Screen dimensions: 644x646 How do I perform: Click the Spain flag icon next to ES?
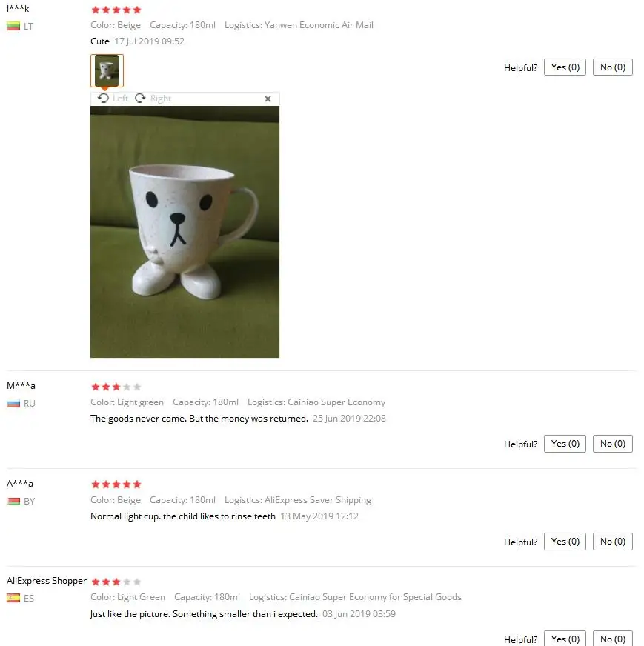click(13, 598)
